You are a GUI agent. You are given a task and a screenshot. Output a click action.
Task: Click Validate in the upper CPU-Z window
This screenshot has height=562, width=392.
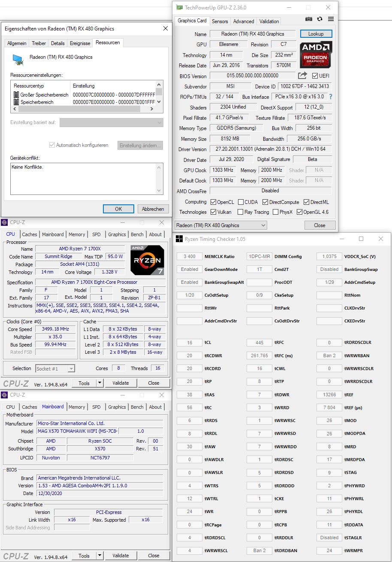click(121, 383)
